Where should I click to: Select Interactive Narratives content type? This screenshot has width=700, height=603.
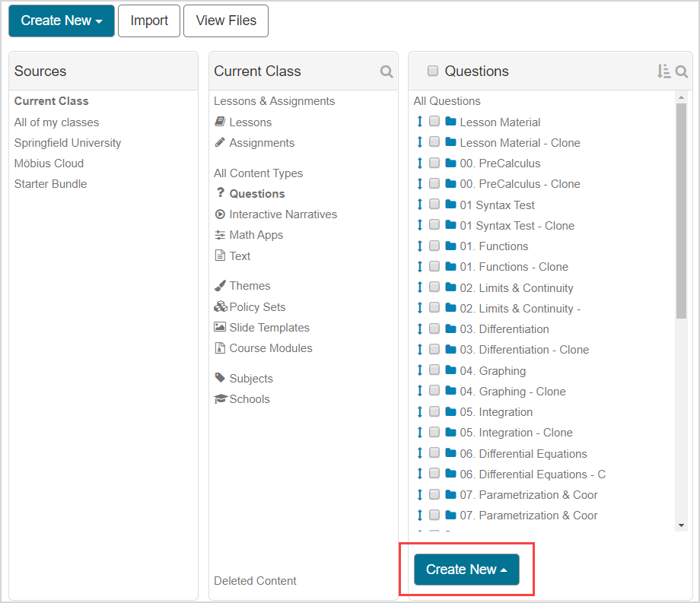[x=282, y=214]
